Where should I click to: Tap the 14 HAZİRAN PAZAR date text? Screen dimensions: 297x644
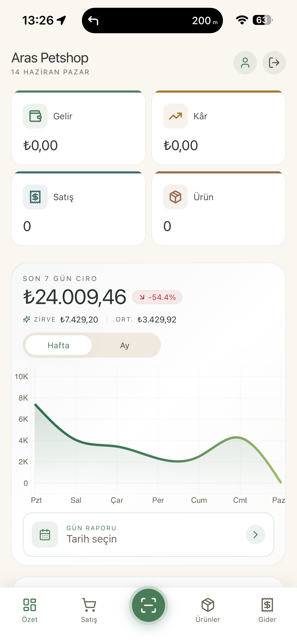(x=50, y=72)
